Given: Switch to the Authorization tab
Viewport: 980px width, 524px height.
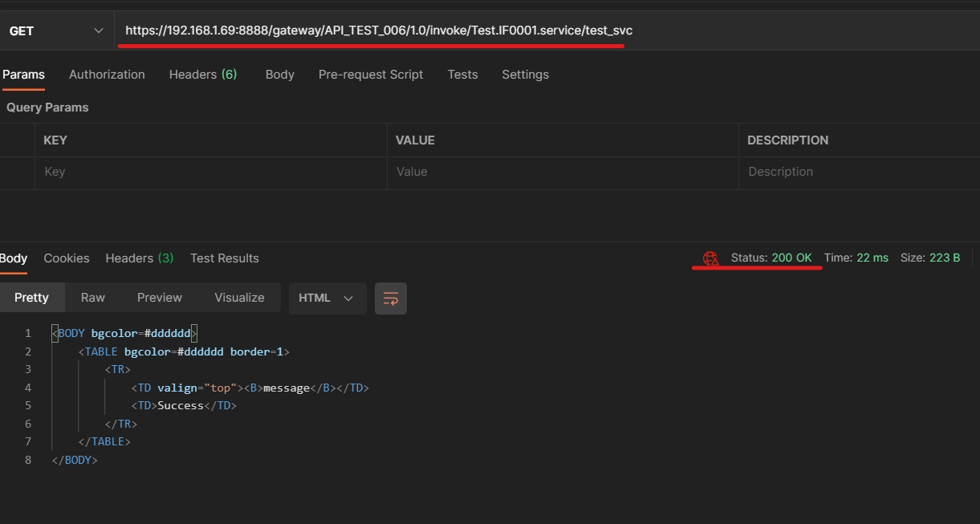Looking at the screenshot, I should pos(107,75).
